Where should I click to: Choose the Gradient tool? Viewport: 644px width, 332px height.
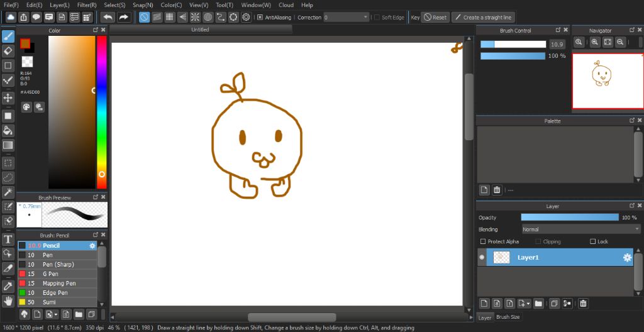8,145
